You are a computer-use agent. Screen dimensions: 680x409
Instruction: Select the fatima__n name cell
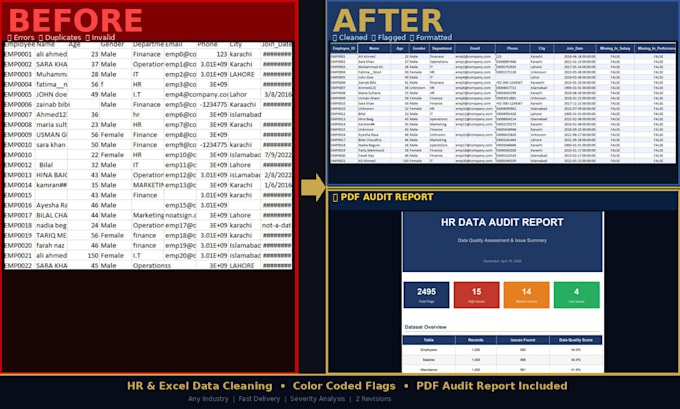(52, 84)
